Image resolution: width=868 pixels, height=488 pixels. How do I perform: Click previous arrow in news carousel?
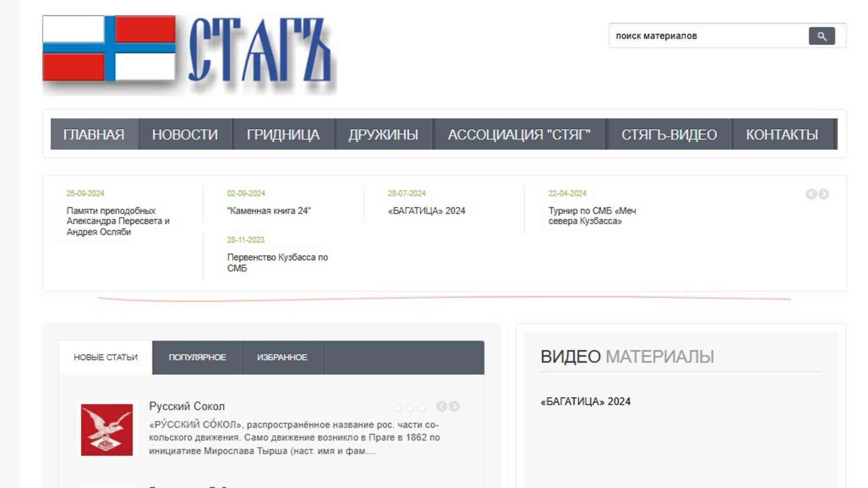tap(811, 194)
